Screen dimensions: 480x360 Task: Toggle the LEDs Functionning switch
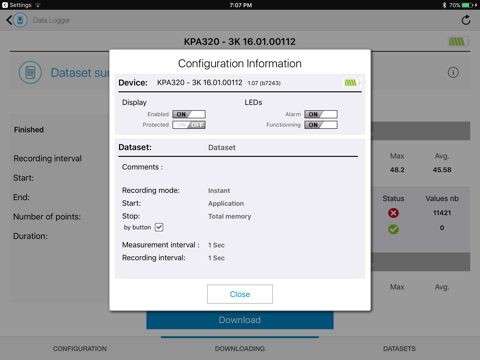click(321, 125)
